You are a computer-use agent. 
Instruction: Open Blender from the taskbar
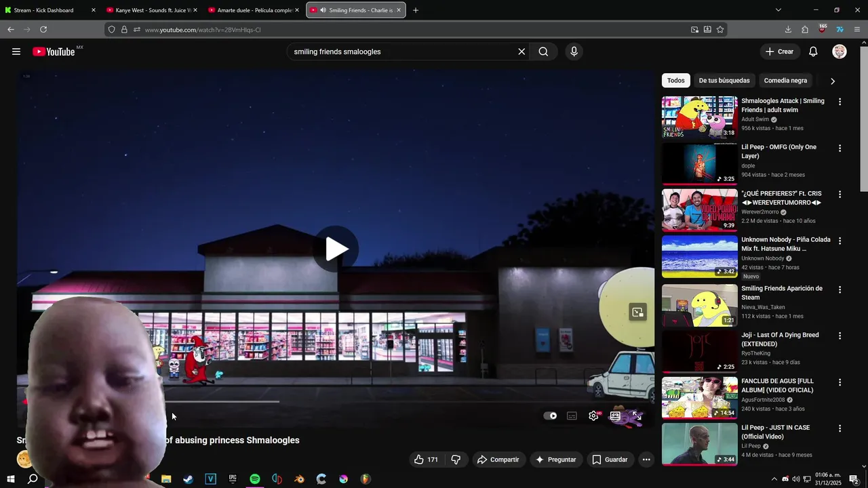pos(299,479)
